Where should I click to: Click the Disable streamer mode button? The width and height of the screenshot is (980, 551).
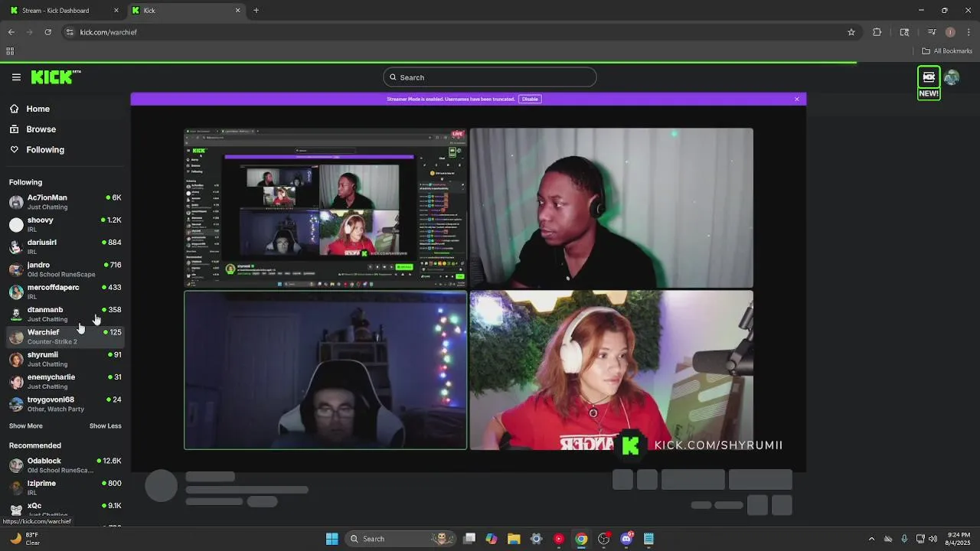point(530,99)
